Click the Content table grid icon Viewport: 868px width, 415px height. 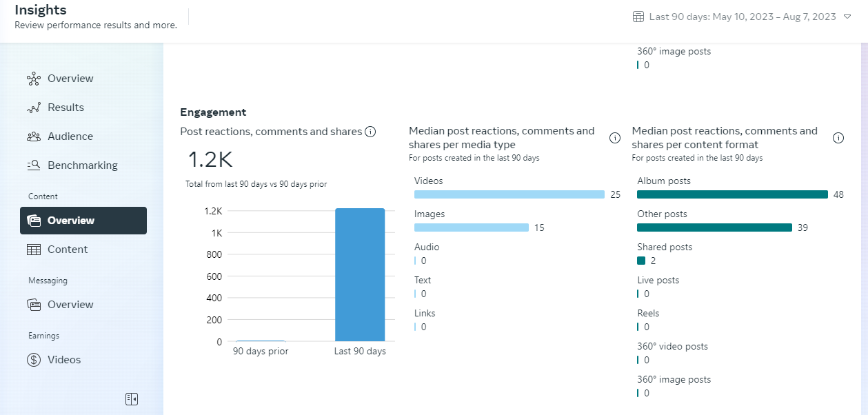34,250
